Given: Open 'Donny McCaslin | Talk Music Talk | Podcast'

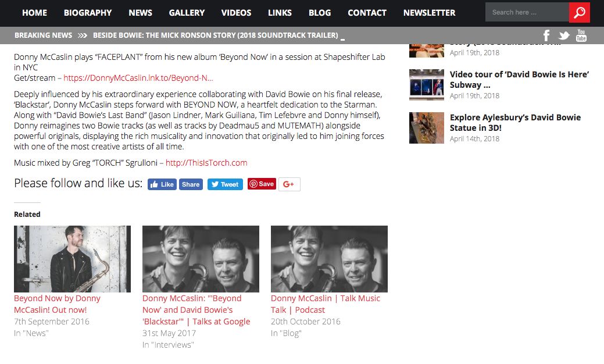Looking at the screenshot, I should [x=326, y=304].
